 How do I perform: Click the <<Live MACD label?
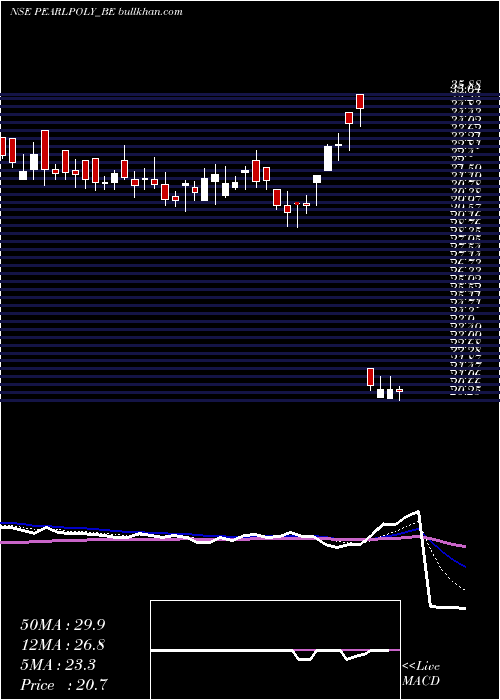point(421,673)
